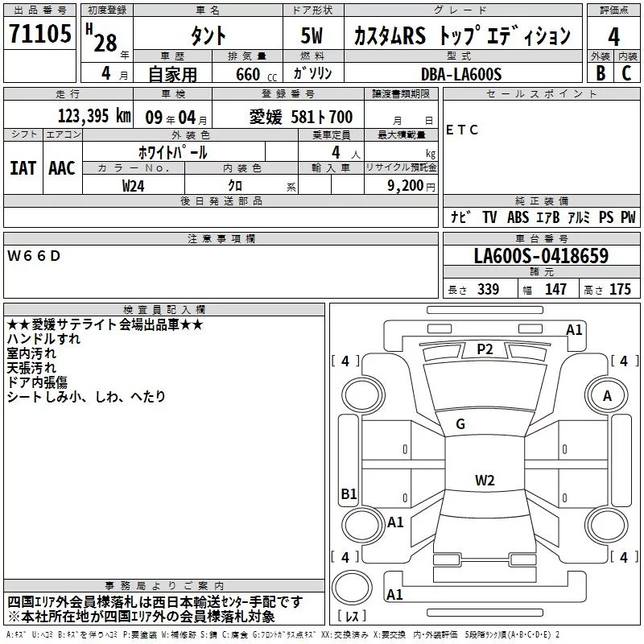Select the G windshield damage marker
The height and width of the screenshot is (644, 644).
click(x=460, y=424)
